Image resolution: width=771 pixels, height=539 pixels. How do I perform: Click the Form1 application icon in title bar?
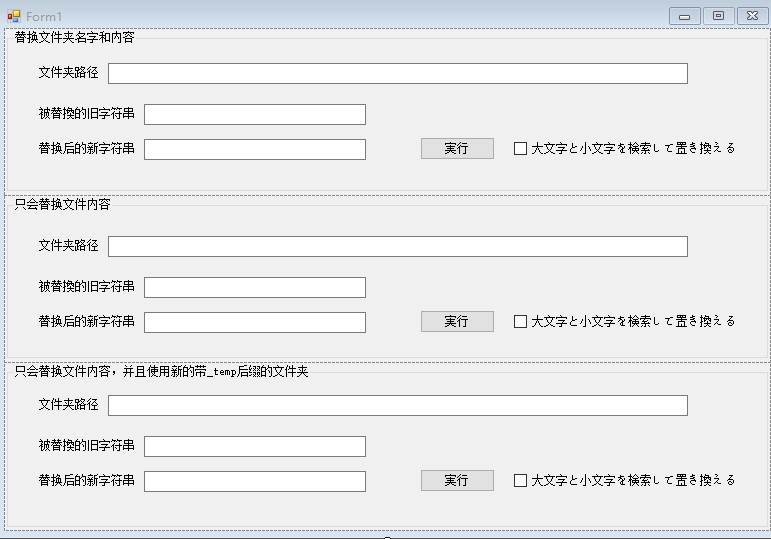(x=14, y=16)
